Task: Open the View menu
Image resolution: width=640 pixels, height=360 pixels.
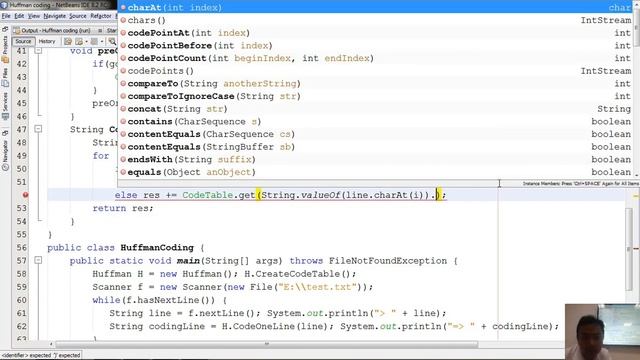Action: pos(34,16)
